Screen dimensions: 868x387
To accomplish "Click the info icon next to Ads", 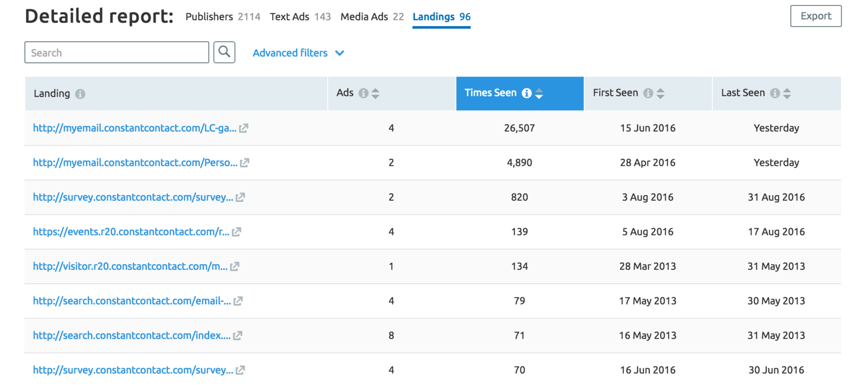I will [363, 93].
